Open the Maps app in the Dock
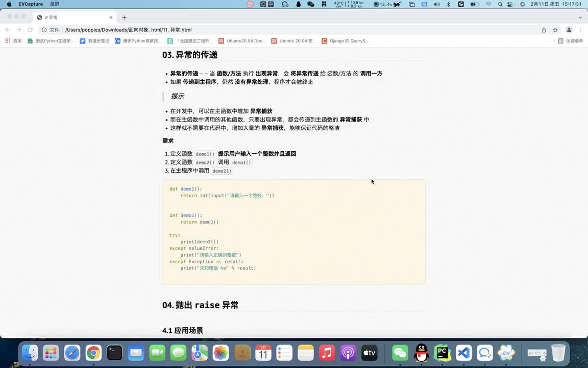Screen dimensions: 588x368 click(x=200, y=353)
